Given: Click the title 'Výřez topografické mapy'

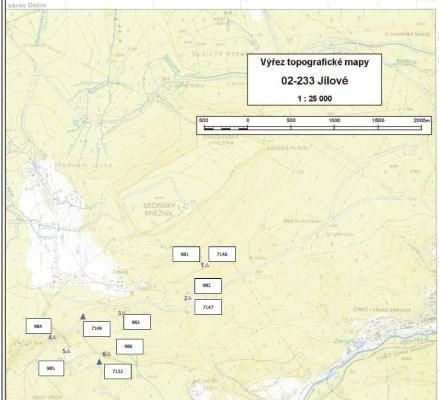Looking at the screenshot, I should tap(315, 62).
